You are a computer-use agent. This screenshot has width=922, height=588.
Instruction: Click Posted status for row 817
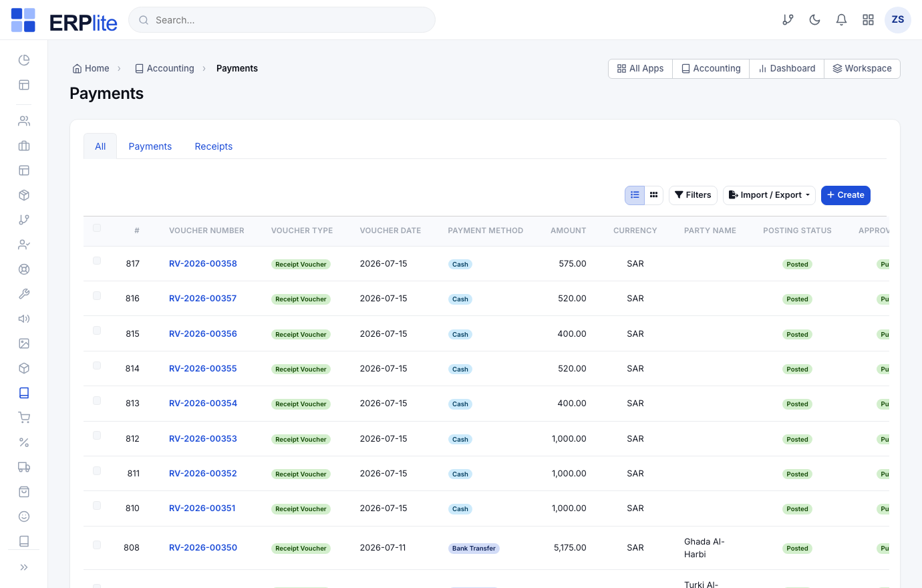tap(797, 265)
